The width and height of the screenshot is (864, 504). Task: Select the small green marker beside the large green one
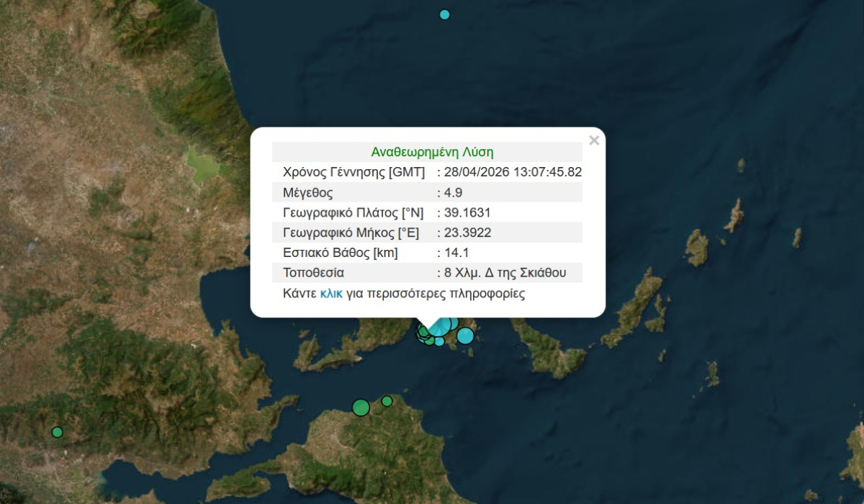click(387, 401)
